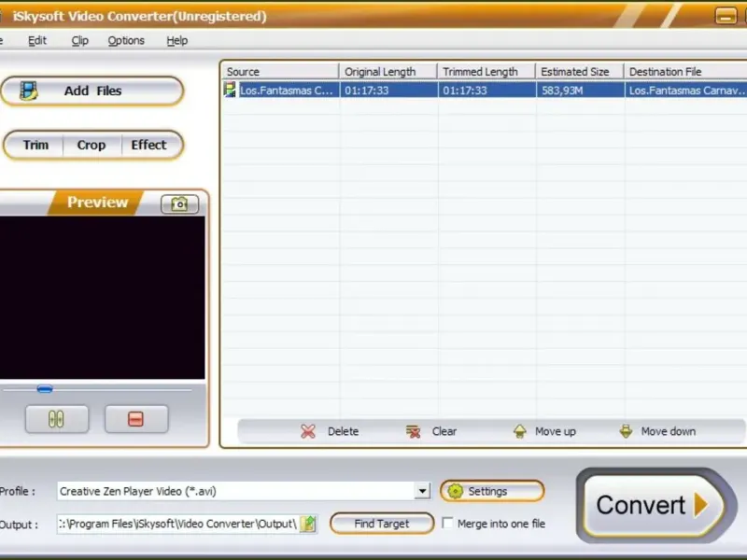747x560 pixels.
Task: Enable Merge into one file checkbox
Action: (x=447, y=523)
